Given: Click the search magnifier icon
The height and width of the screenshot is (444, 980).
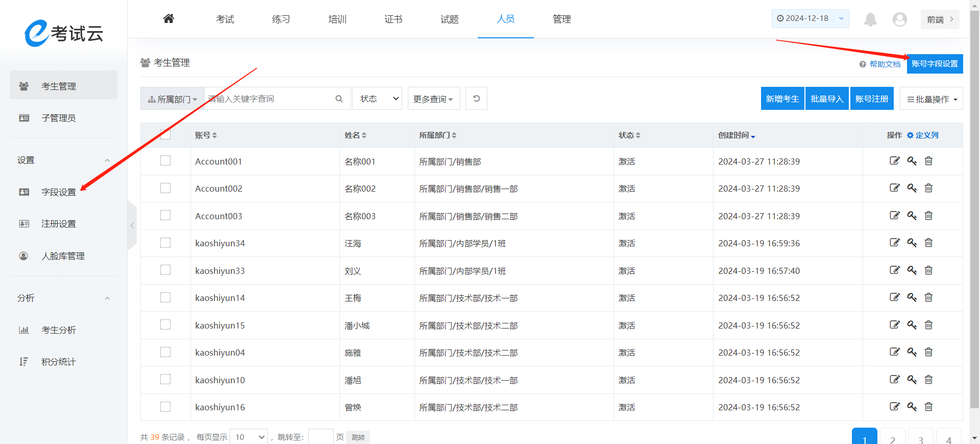Looking at the screenshot, I should click(339, 99).
